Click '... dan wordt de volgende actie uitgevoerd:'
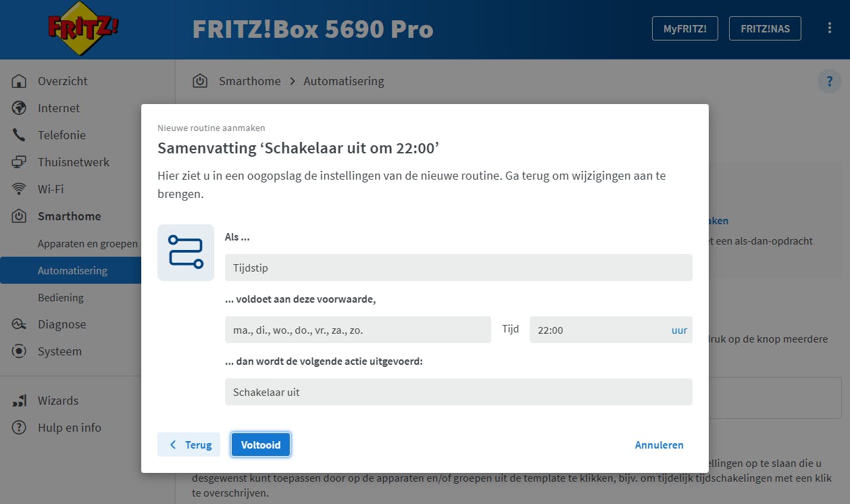Image resolution: width=850 pixels, height=504 pixels. click(324, 361)
